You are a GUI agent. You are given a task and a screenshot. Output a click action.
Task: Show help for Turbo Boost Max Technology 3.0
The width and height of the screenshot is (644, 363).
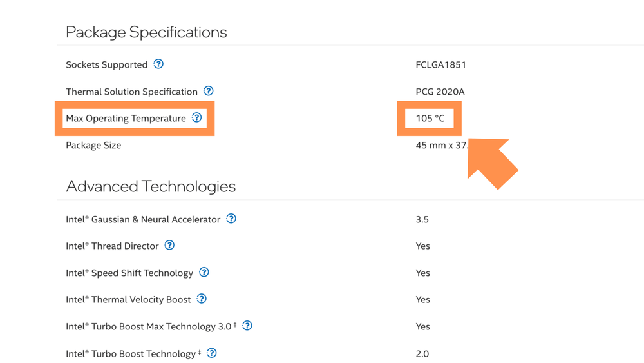click(247, 326)
